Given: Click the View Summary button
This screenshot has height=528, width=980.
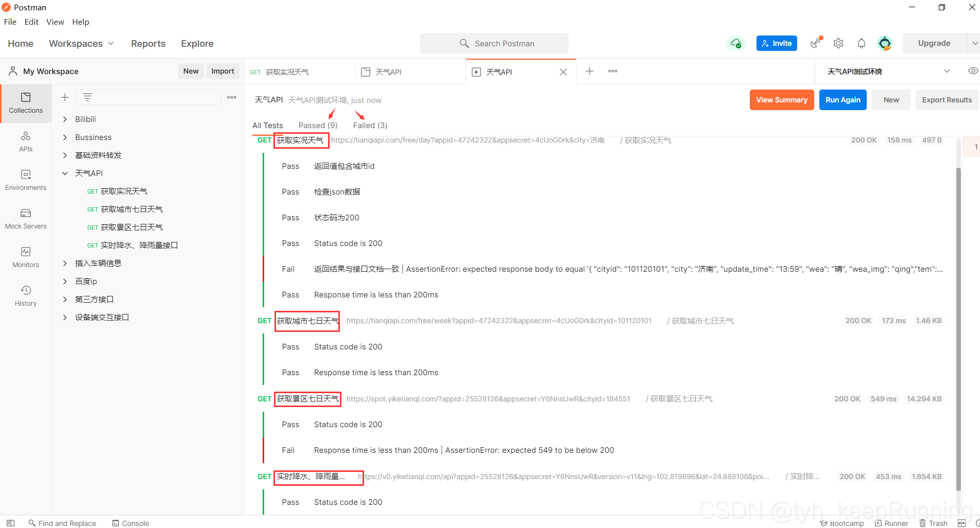Looking at the screenshot, I should pyautogui.click(x=782, y=100).
